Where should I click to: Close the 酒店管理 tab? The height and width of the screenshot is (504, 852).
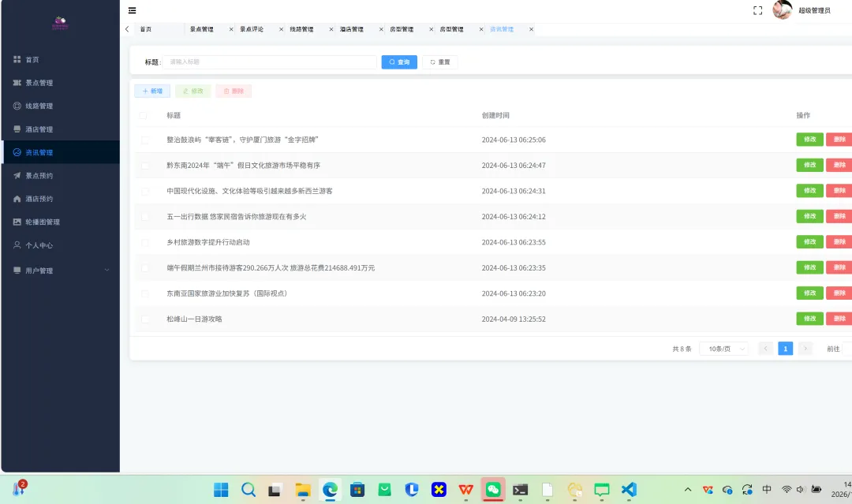click(x=381, y=29)
